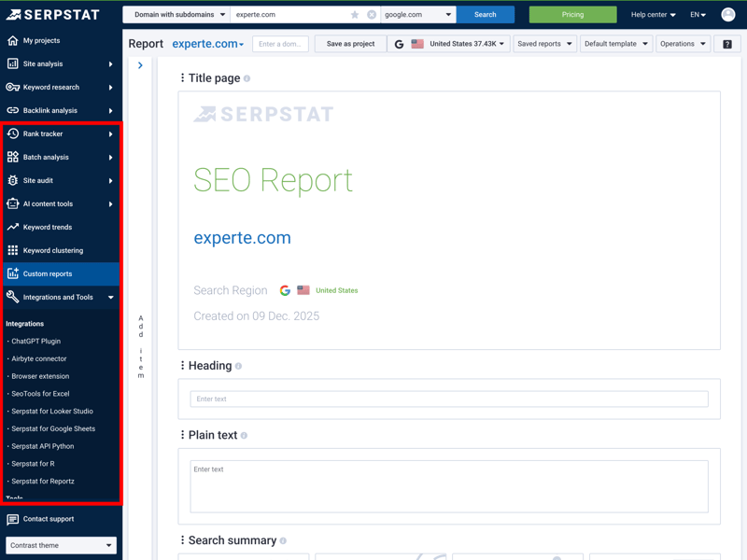Collapse the Integrations and Tools section
This screenshot has width=747, height=560.
point(110,298)
